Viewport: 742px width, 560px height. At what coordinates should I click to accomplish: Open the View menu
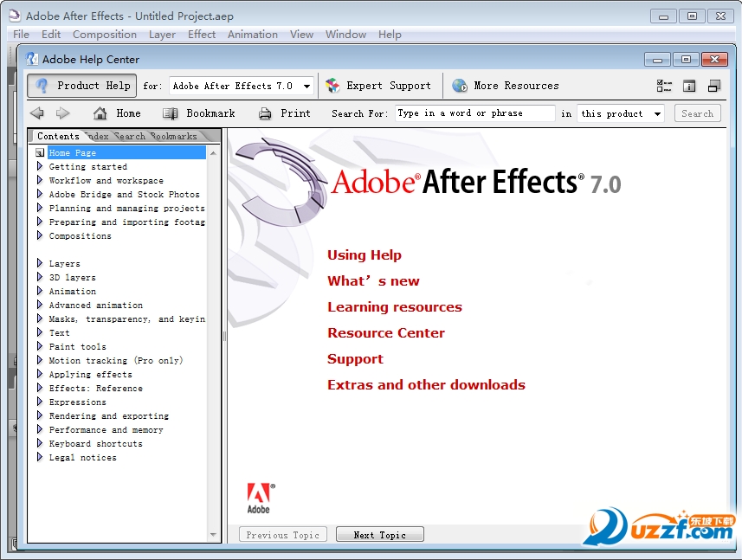click(x=302, y=35)
